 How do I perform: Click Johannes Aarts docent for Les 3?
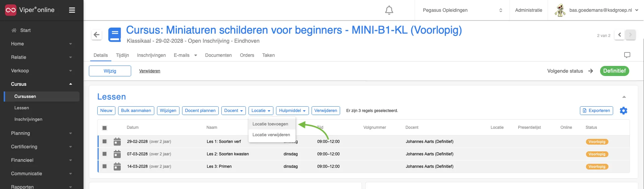tap(429, 166)
